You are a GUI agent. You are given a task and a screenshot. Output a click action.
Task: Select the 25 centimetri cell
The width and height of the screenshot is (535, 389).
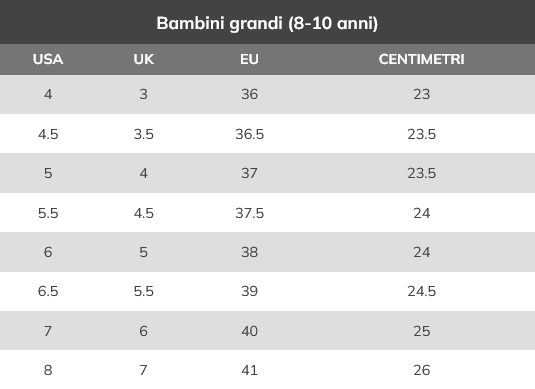tap(422, 331)
